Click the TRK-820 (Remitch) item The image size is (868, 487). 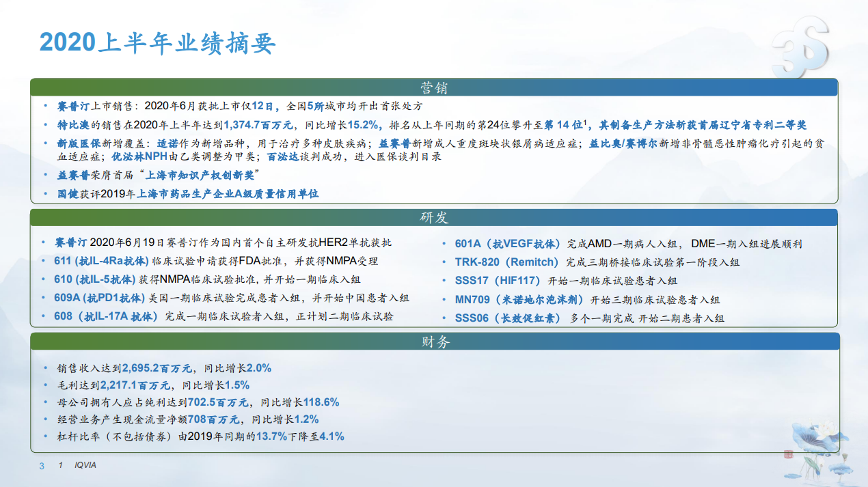[x=597, y=262]
